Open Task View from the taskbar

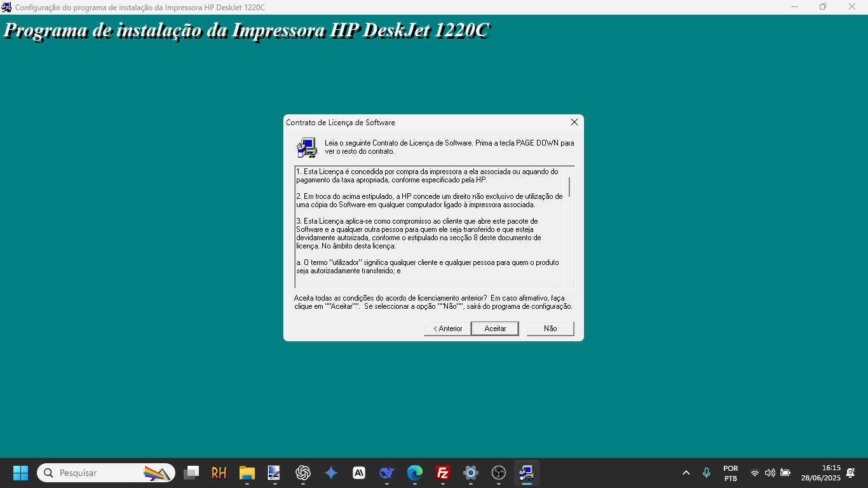[x=191, y=473]
